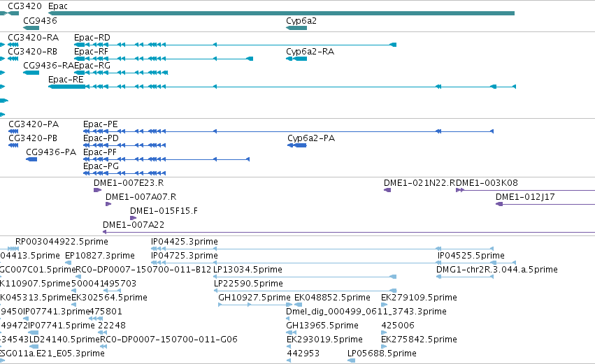This screenshot has height=364, width=595.
Task: Select protein Epac-PD
Action: (x=124, y=145)
